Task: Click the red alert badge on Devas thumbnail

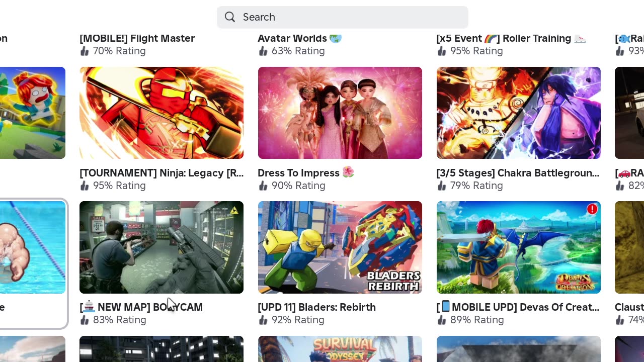Action: click(592, 209)
